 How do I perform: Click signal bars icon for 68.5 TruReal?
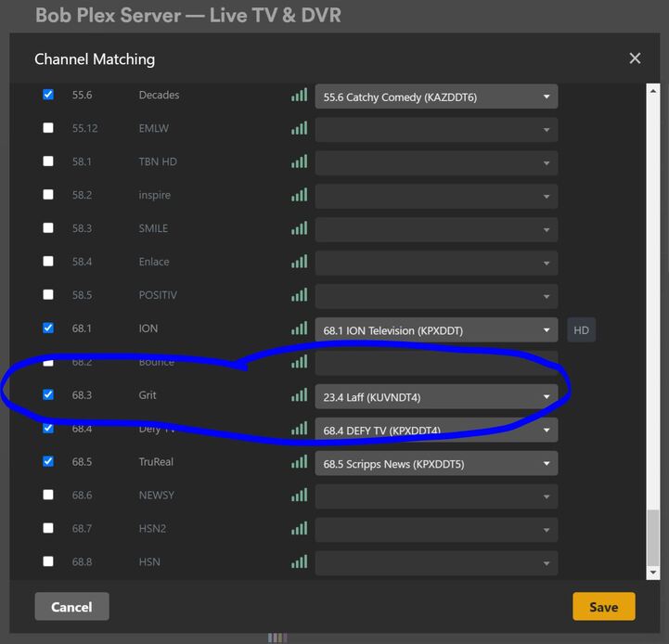tap(299, 461)
